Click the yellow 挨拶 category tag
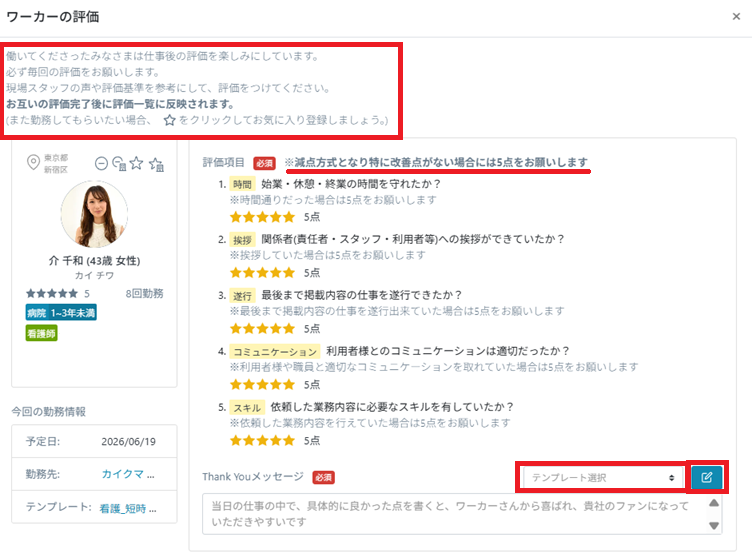 point(242,240)
